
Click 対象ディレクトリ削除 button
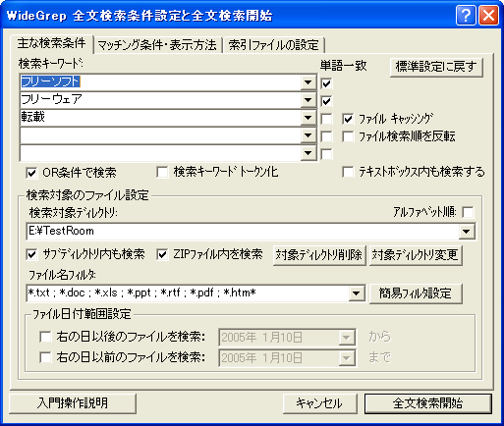[x=319, y=255]
